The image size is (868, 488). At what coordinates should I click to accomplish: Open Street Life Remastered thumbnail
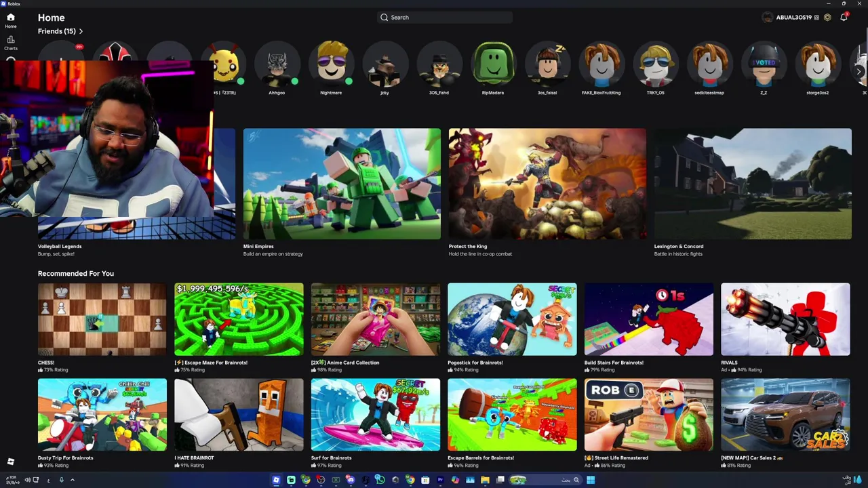click(x=649, y=415)
